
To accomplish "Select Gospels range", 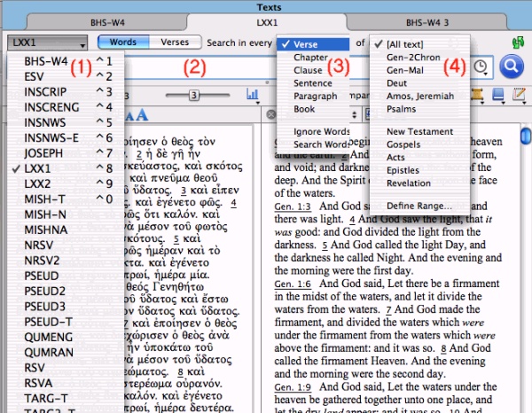I will [419, 144].
